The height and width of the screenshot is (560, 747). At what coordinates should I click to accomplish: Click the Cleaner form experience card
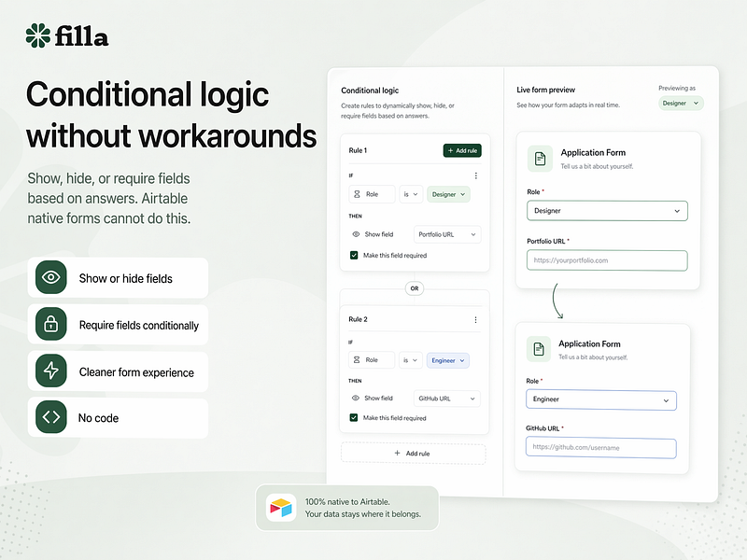click(118, 371)
